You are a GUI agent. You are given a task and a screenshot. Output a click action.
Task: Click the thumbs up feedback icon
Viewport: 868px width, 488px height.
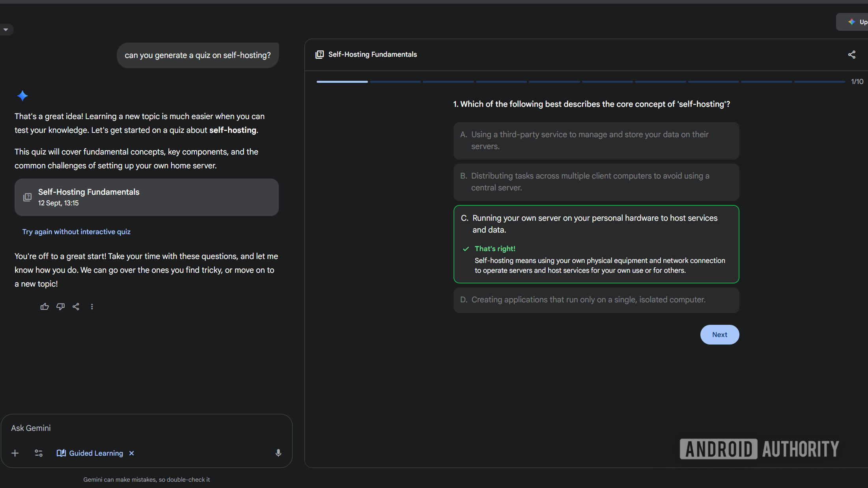point(45,307)
